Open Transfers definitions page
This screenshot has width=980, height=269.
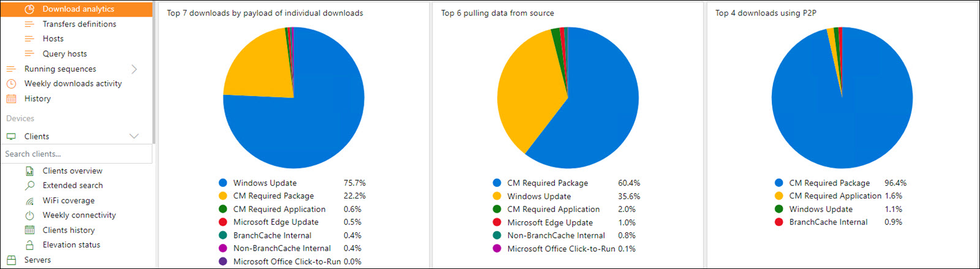click(x=79, y=24)
